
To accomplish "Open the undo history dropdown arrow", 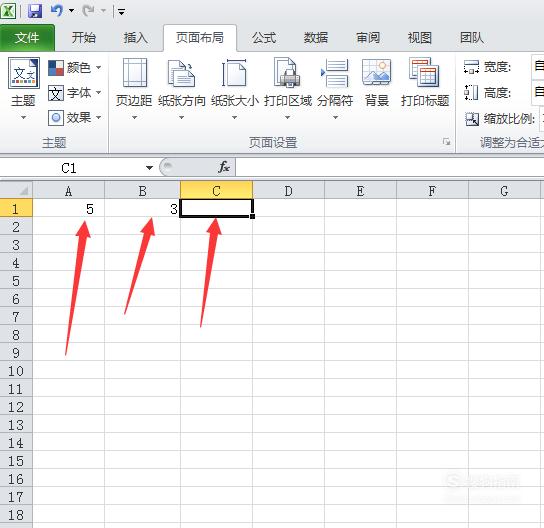I will click(71, 11).
